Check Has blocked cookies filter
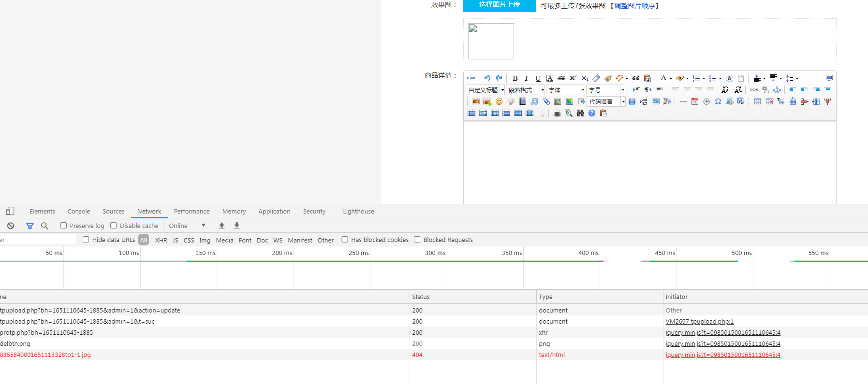Viewport: 868px width, 384px height. pos(345,240)
